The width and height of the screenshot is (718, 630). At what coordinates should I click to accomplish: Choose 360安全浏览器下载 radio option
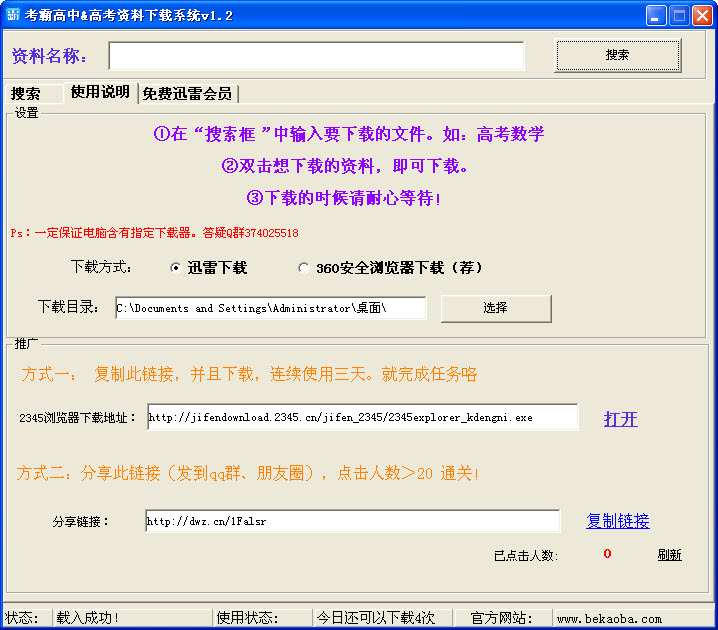[x=304, y=268]
